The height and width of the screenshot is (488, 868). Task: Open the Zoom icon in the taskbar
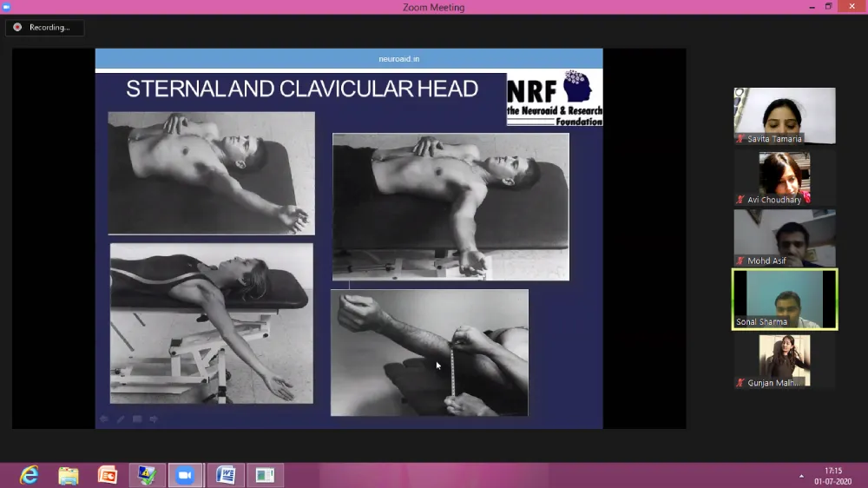pyautogui.click(x=184, y=475)
